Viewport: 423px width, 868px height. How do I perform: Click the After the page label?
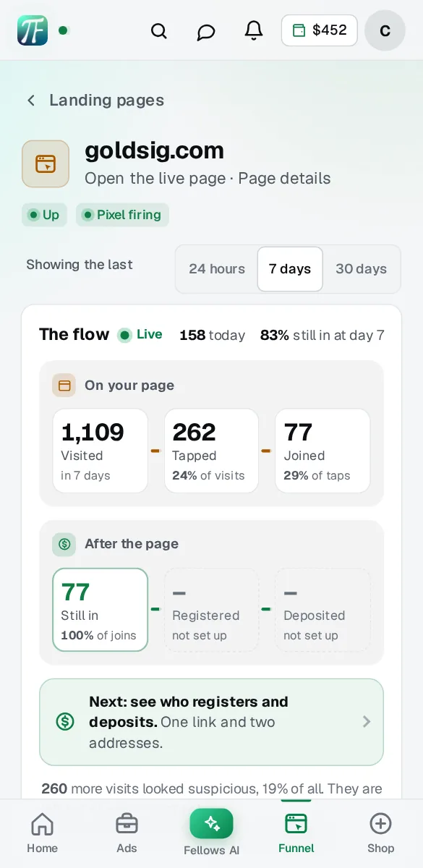point(132,544)
